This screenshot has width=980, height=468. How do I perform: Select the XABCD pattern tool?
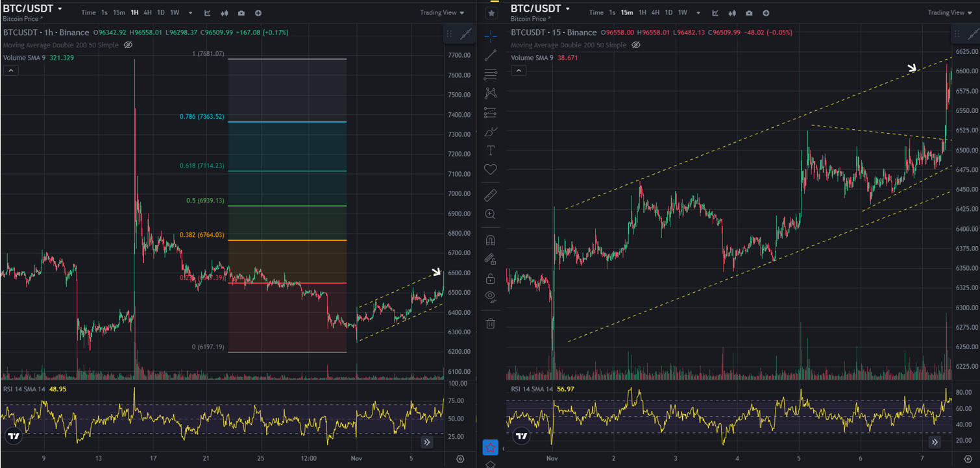491,93
